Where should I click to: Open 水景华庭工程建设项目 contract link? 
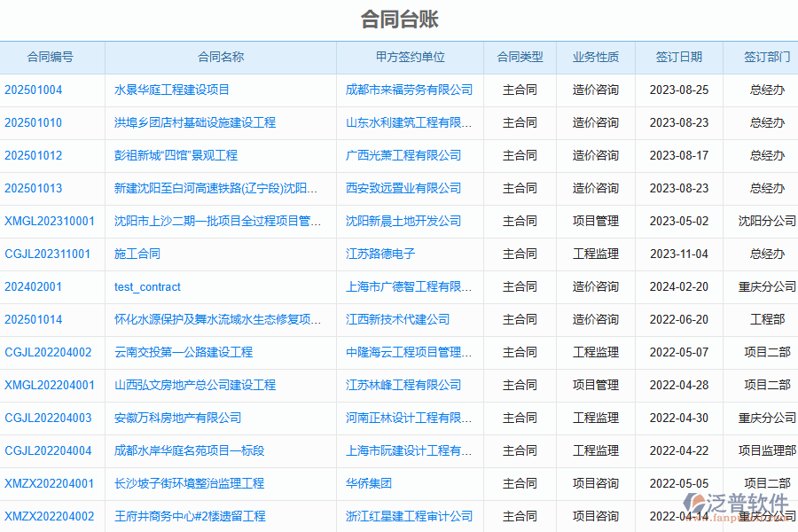click(172, 90)
